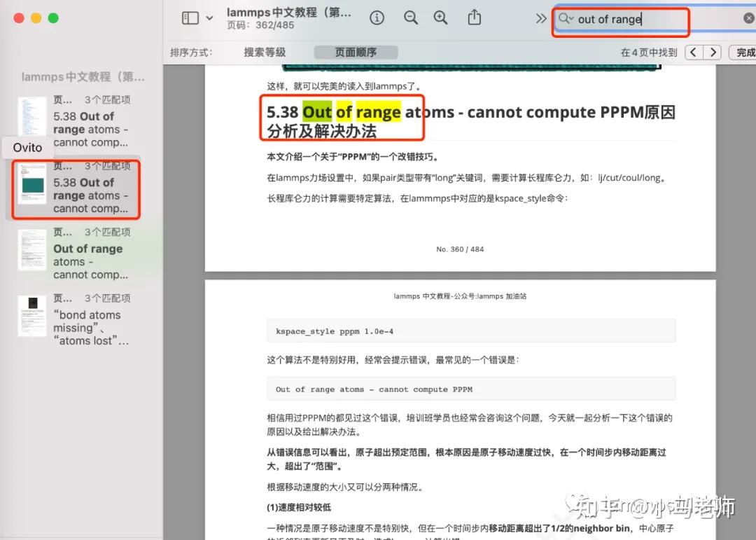This screenshot has width=756, height=540.
Task: Jump to the next search result arrow
Action: click(713, 52)
